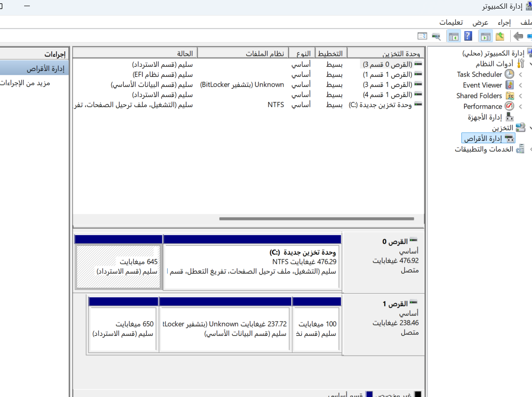
Task: Click the gray back arrow toolbar icon
Action: coord(518,36)
